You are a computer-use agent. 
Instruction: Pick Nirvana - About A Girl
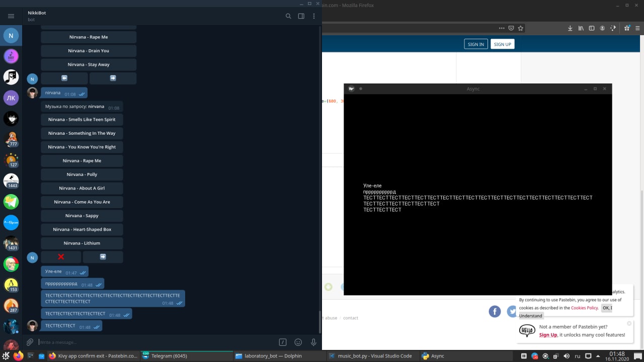[x=82, y=188]
